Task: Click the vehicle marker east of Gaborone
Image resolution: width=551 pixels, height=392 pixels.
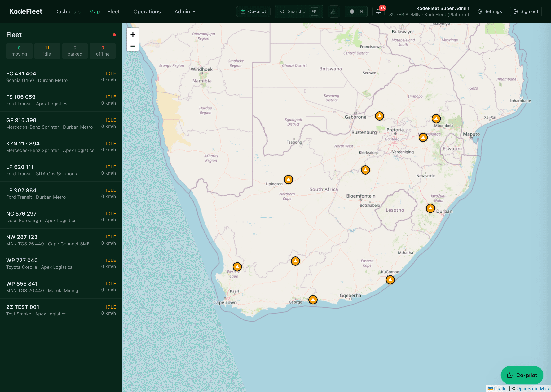Action: (x=379, y=116)
